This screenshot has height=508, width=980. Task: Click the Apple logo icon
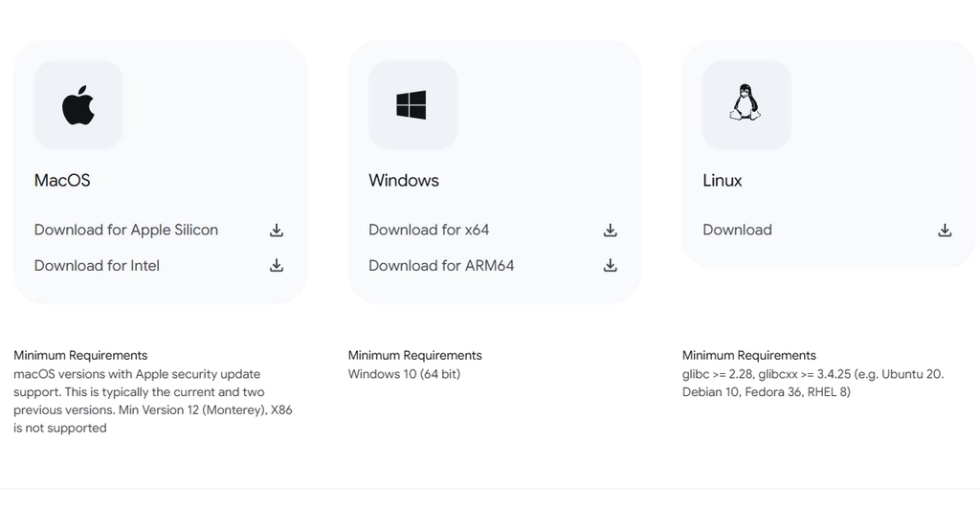[78, 105]
